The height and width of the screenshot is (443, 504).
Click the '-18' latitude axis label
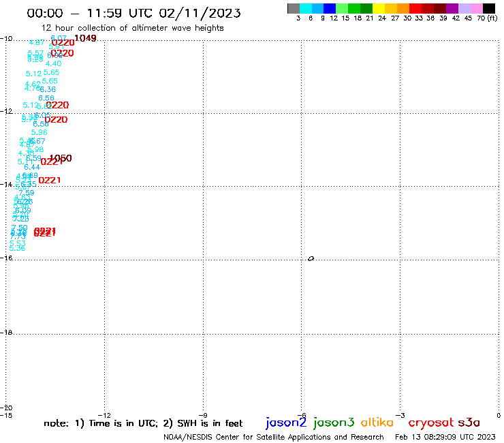coord(6,332)
